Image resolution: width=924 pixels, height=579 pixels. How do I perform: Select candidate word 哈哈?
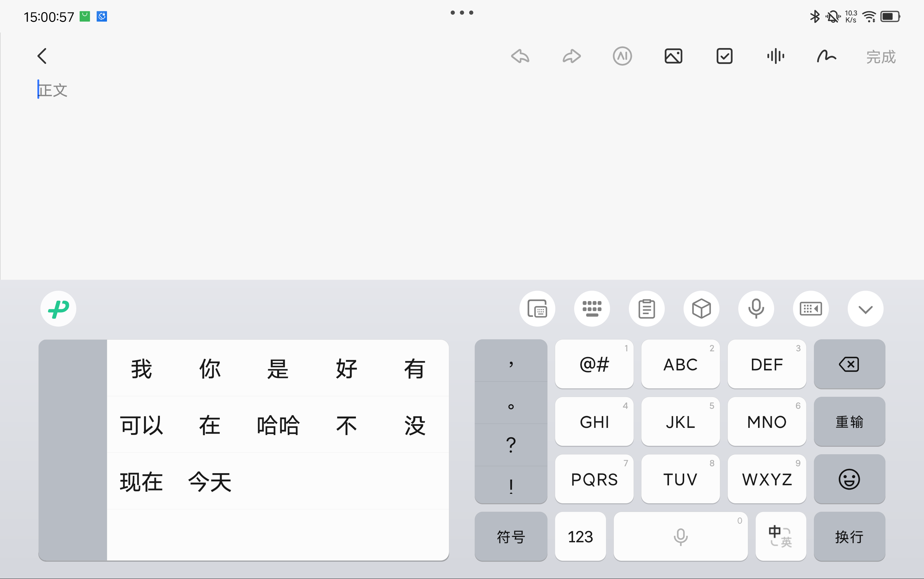click(278, 425)
